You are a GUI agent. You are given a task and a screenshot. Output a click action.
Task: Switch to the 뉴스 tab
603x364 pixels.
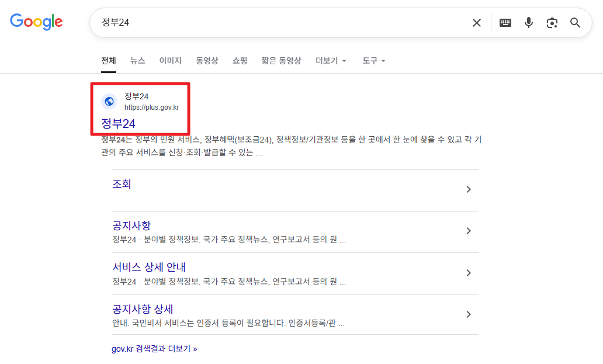pyautogui.click(x=138, y=60)
